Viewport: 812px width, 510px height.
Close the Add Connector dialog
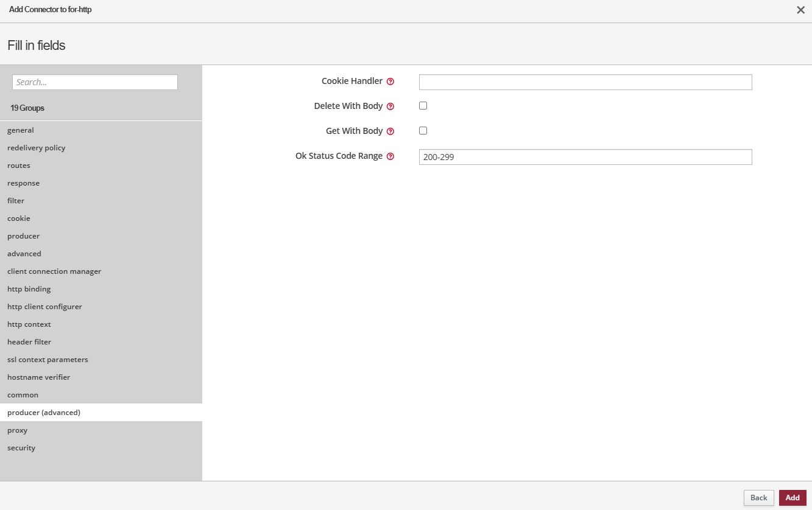coord(800,10)
